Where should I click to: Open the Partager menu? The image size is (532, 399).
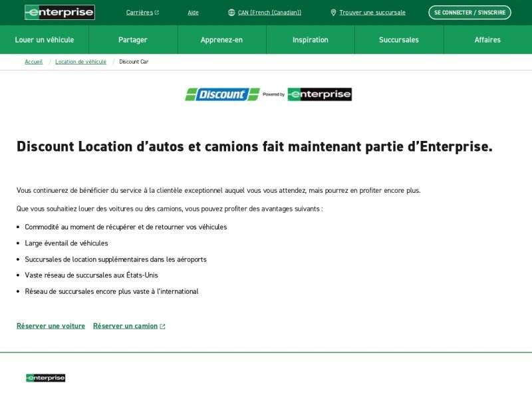point(133,40)
